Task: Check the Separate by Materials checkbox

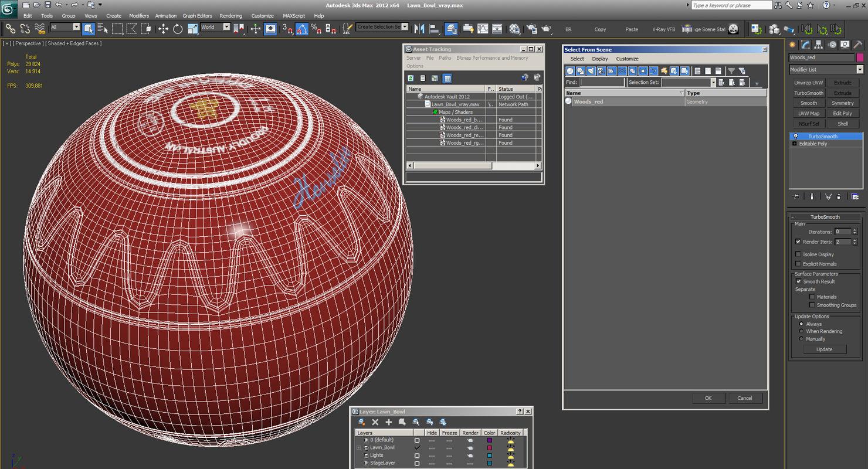Action: pyautogui.click(x=812, y=297)
